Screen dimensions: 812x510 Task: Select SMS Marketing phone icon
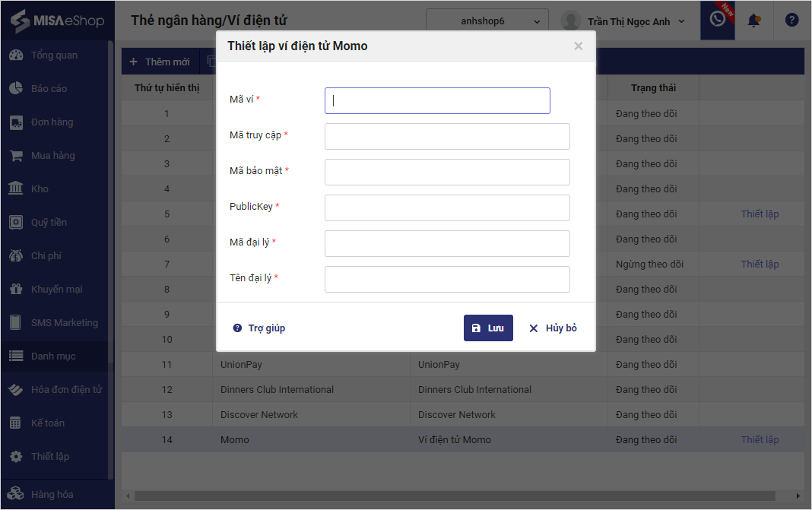pyautogui.click(x=16, y=322)
